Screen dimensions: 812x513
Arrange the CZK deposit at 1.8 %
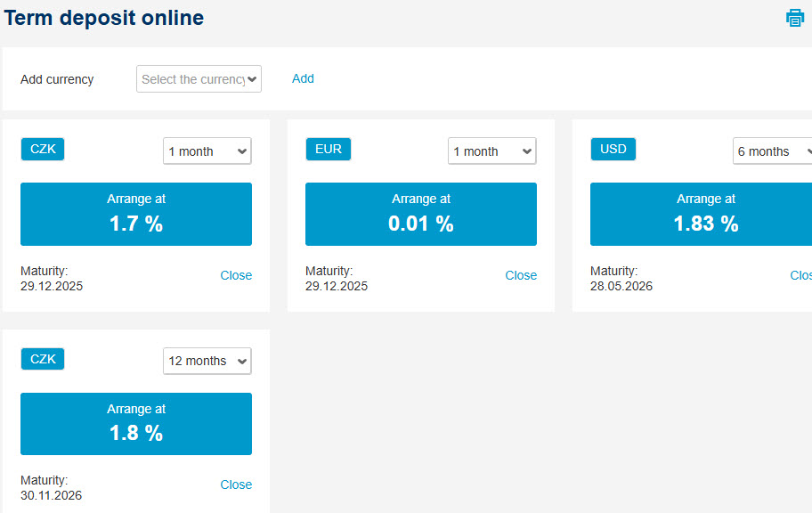(x=136, y=424)
